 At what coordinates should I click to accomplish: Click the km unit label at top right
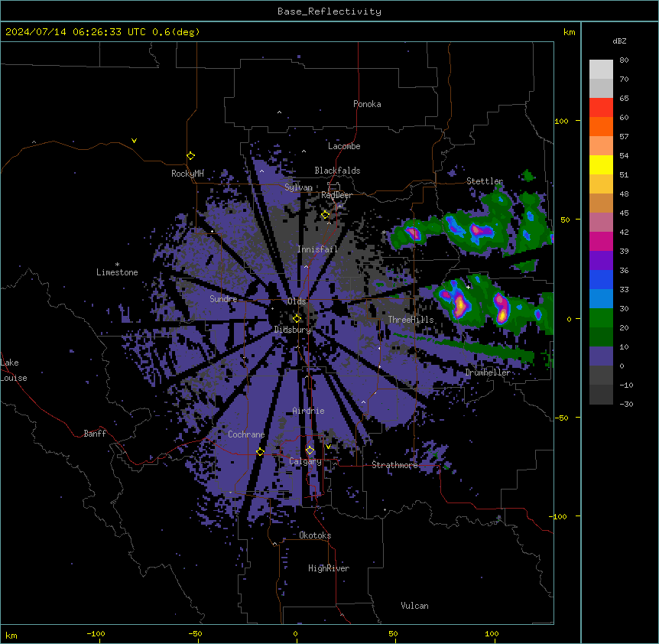(x=570, y=32)
